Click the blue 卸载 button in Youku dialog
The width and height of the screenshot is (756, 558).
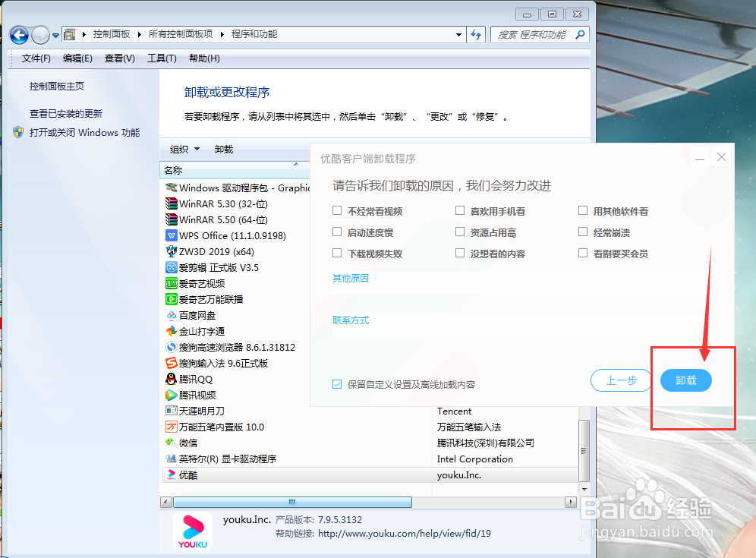pos(685,380)
